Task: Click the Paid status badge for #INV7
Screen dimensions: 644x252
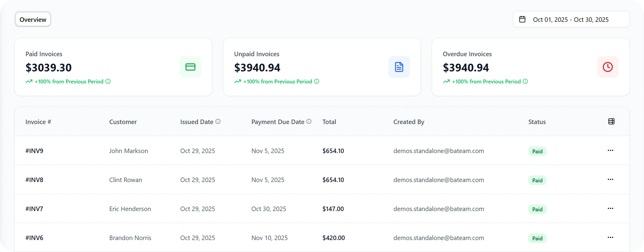Action: click(x=537, y=209)
